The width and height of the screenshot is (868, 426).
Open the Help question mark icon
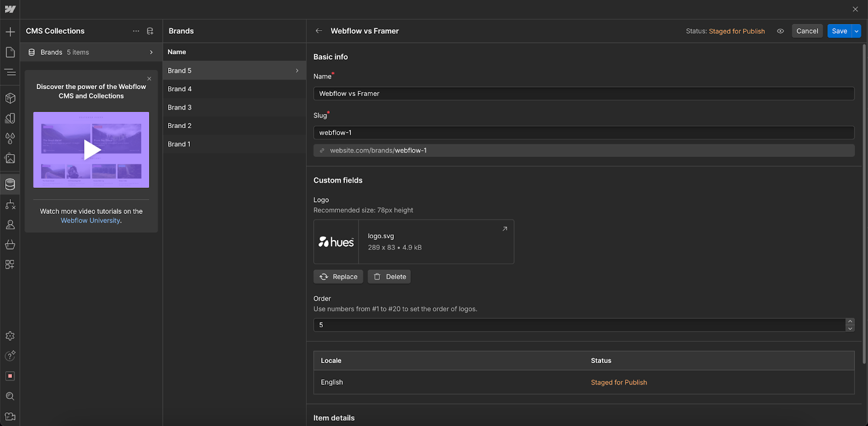pyautogui.click(x=10, y=356)
